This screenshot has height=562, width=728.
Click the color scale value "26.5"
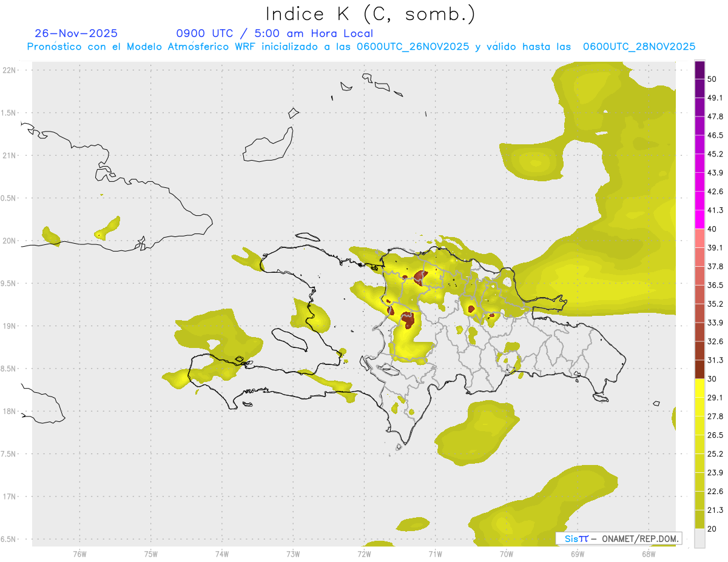tap(715, 435)
